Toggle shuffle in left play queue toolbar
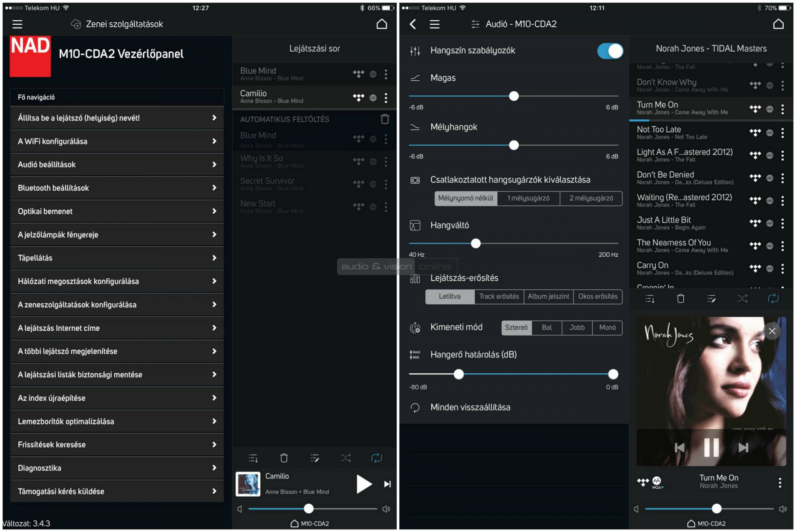 (345, 458)
